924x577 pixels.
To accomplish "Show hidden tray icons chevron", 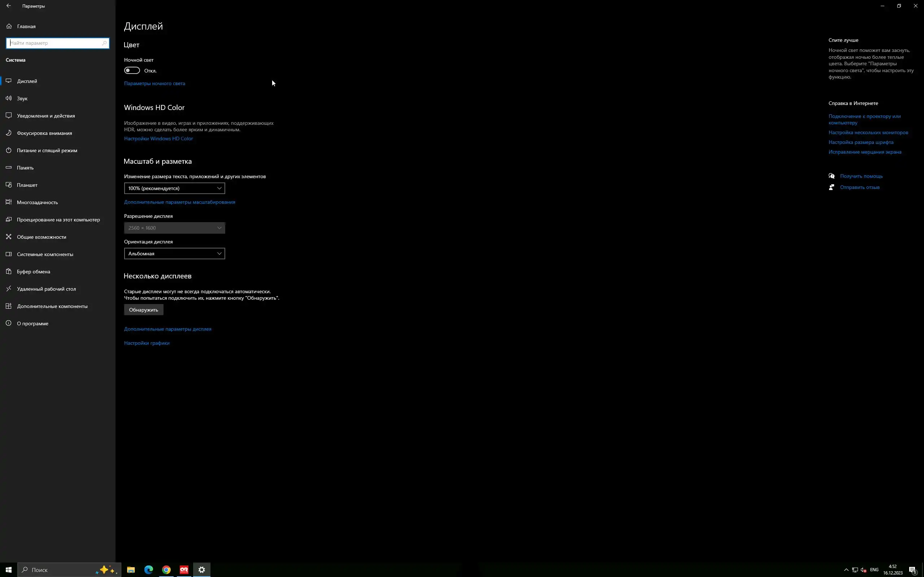I will point(846,570).
